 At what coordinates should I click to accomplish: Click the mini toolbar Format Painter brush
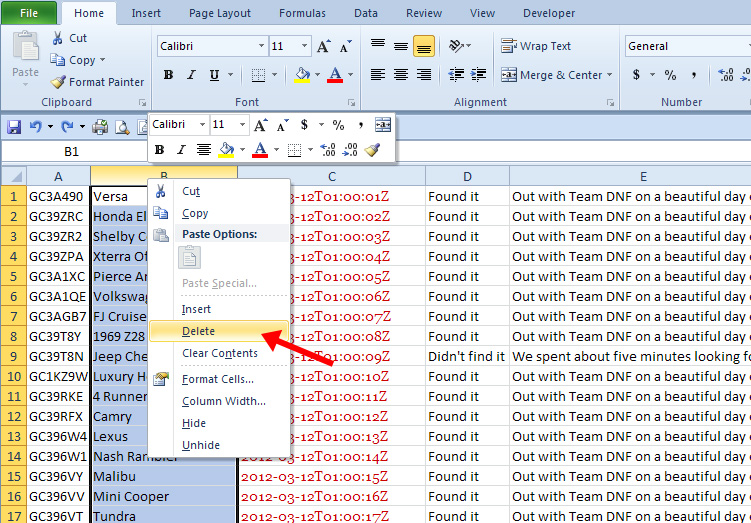(x=372, y=150)
